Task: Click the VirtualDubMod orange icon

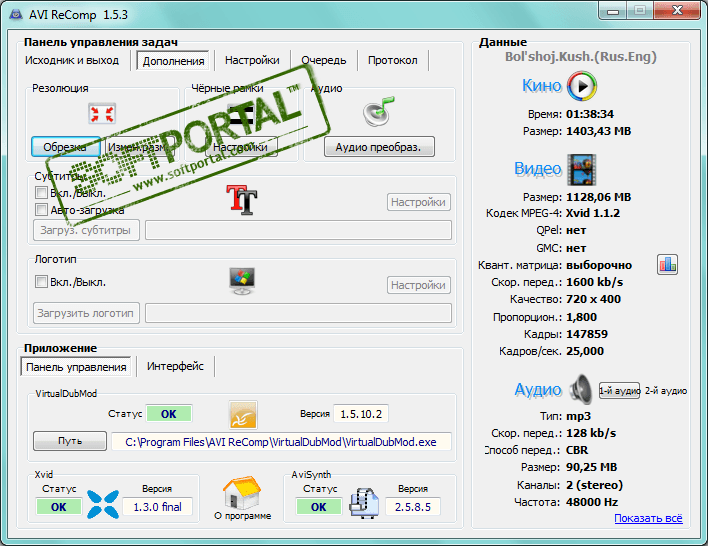Action: [x=243, y=415]
